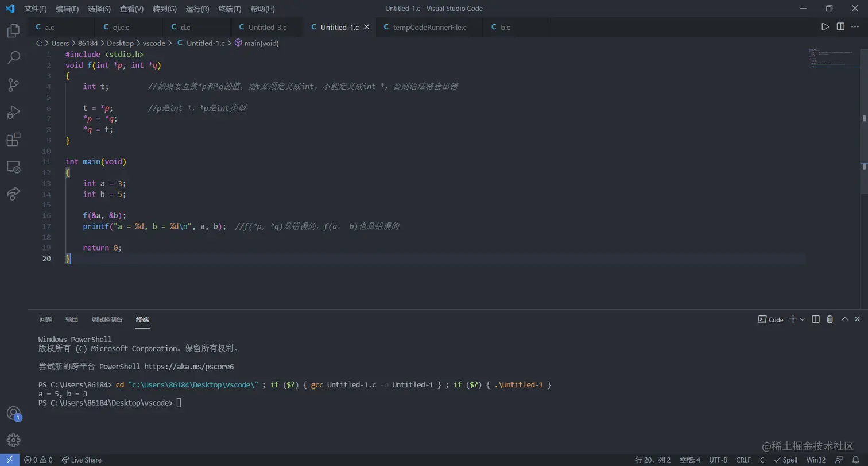Viewport: 868px width, 466px height.
Task: Split the editor to the right
Action: [840, 27]
